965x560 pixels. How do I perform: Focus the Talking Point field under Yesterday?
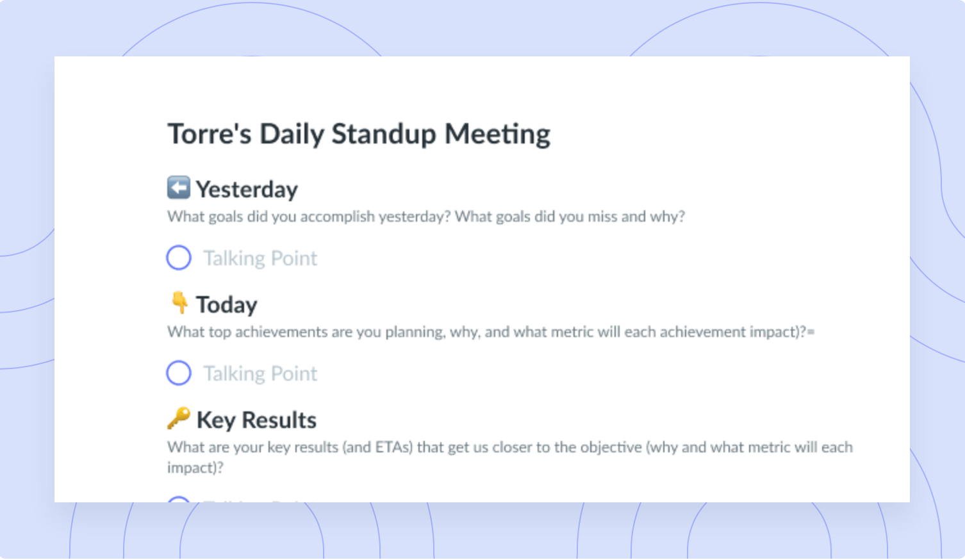pos(260,258)
